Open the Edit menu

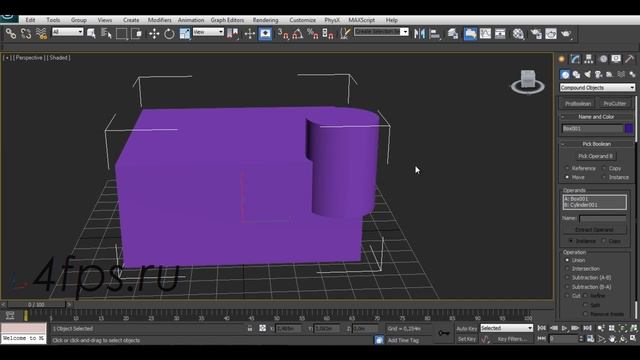31,20
